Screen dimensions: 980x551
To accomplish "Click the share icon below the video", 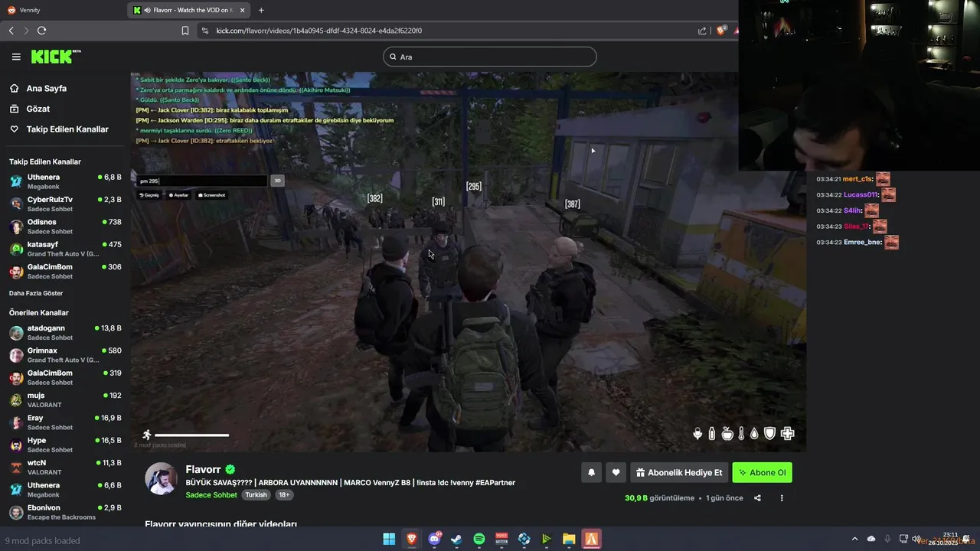I will pyautogui.click(x=757, y=498).
